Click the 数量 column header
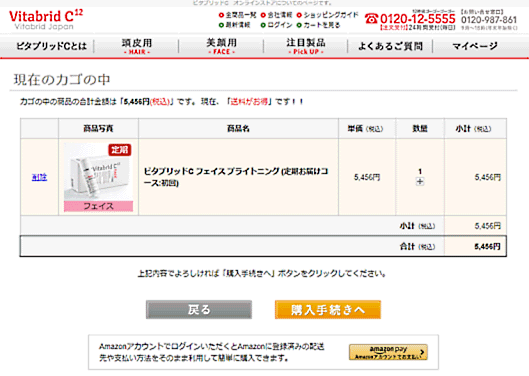 click(420, 128)
